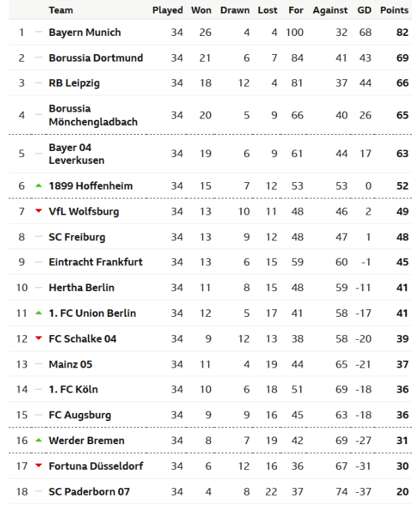The height and width of the screenshot is (505, 420).
Task: Select the RB Leipzig team name
Action: coord(75,83)
